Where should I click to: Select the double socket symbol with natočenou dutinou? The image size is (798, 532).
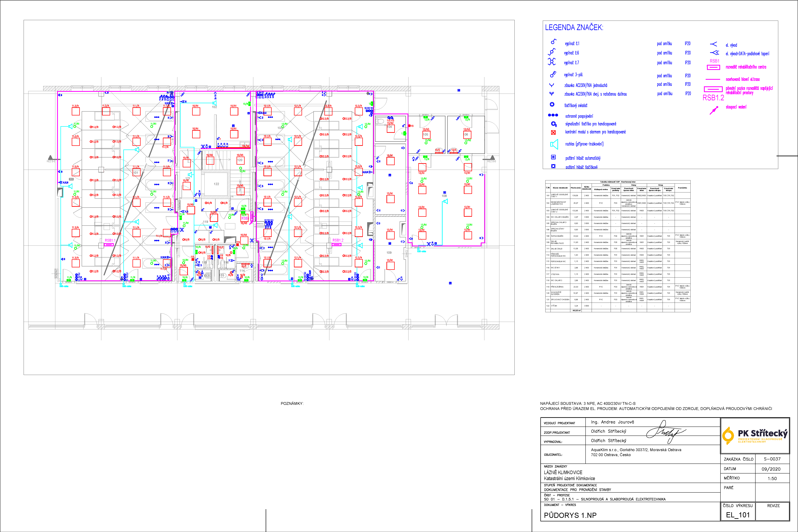pos(552,94)
